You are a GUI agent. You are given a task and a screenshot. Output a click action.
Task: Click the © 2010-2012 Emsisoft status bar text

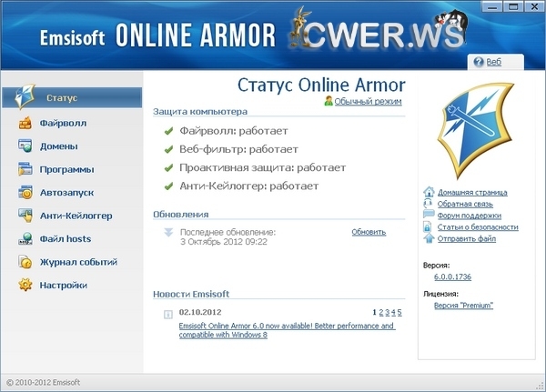click(43, 383)
